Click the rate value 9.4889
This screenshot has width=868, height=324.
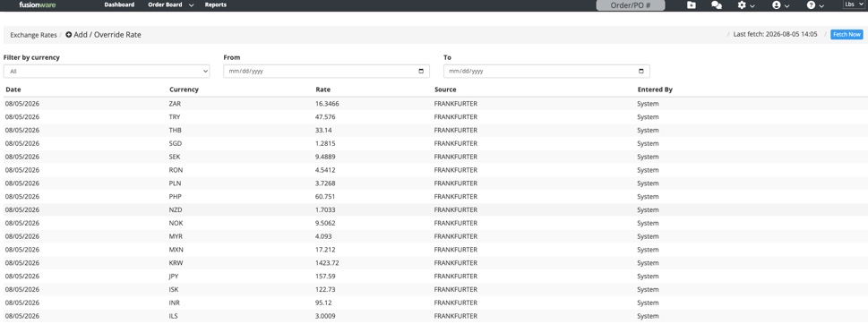pos(325,157)
